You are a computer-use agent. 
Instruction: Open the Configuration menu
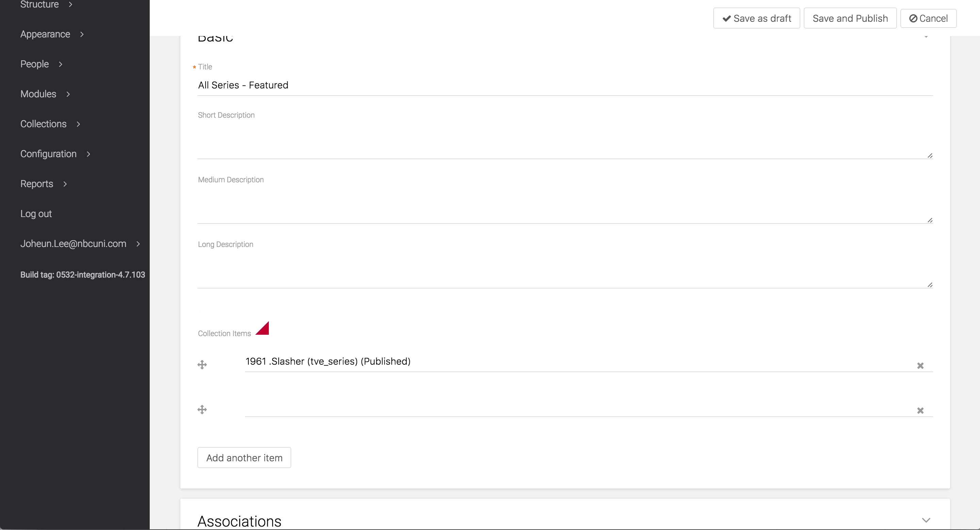[48, 154]
